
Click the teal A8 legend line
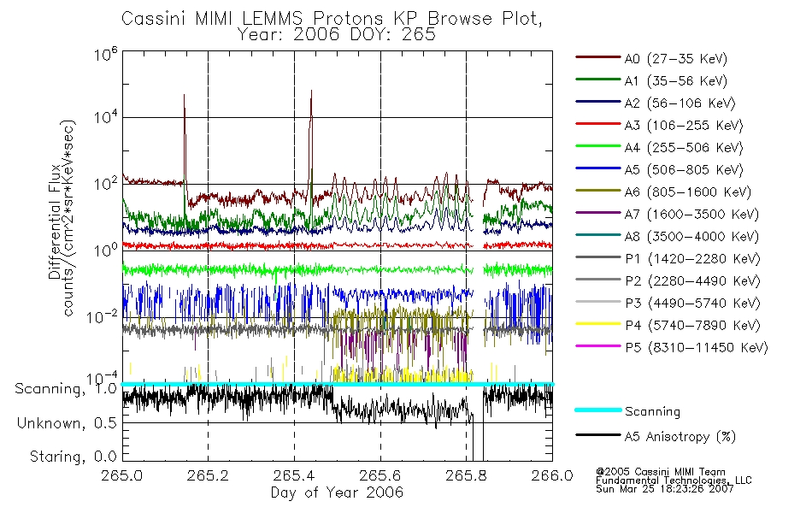tap(598, 235)
